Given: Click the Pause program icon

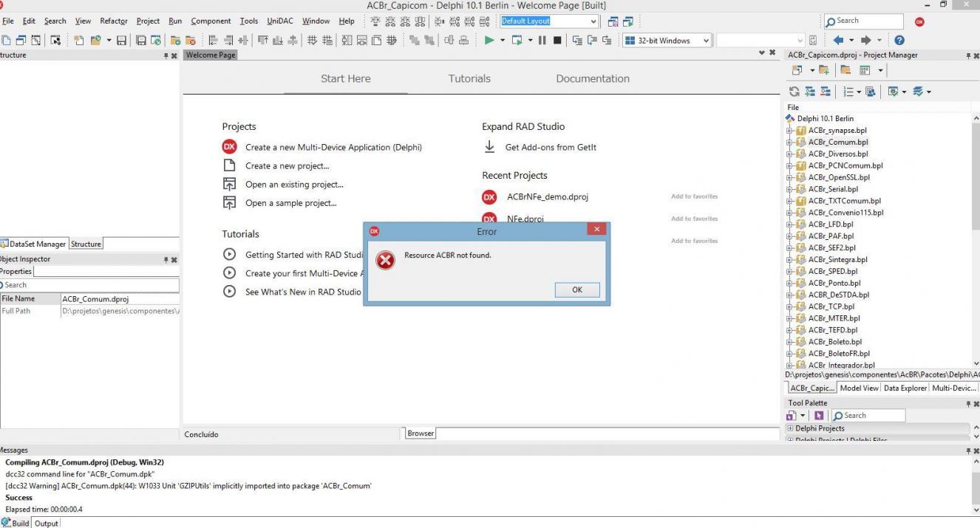Looking at the screenshot, I should point(542,41).
